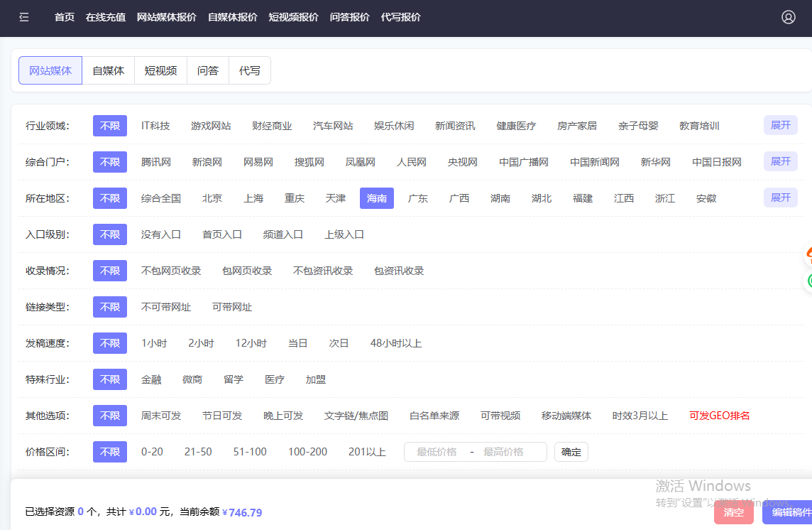Choose price range 0-20

(152, 453)
